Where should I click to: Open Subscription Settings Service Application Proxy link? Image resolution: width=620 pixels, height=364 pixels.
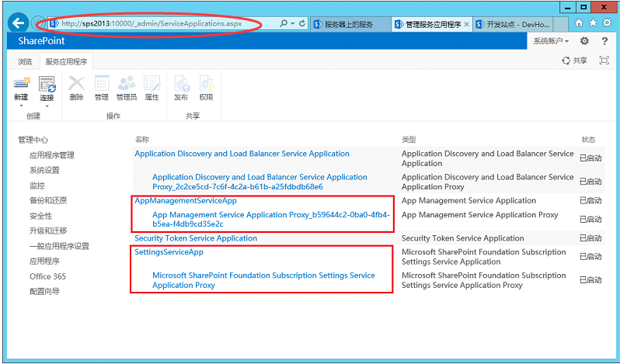pos(263,280)
